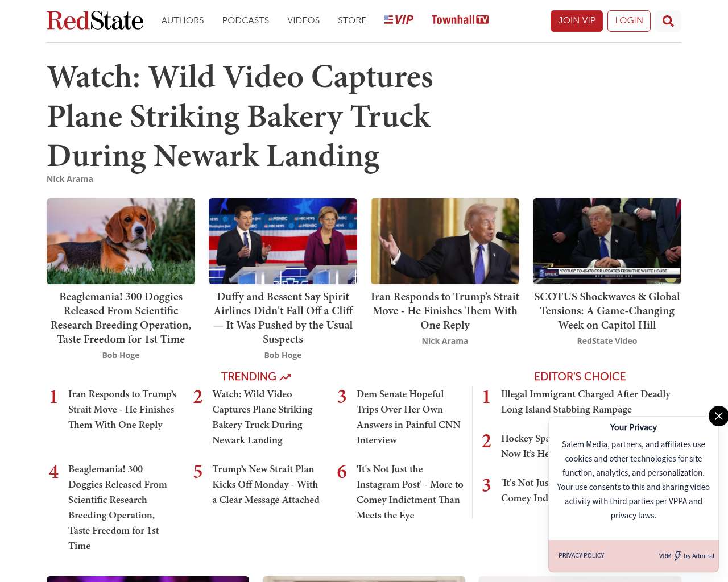
Task: Open the beagle dog article thumbnail
Action: pyautogui.click(x=121, y=241)
